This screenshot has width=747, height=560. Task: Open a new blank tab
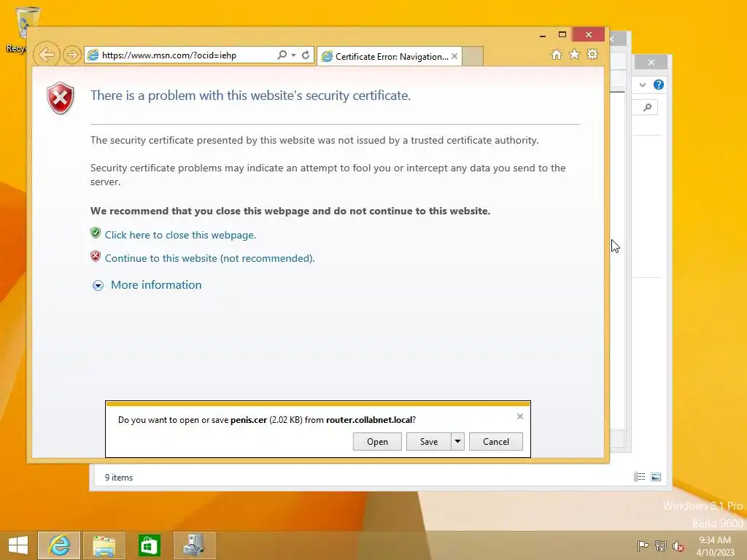coord(473,56)
